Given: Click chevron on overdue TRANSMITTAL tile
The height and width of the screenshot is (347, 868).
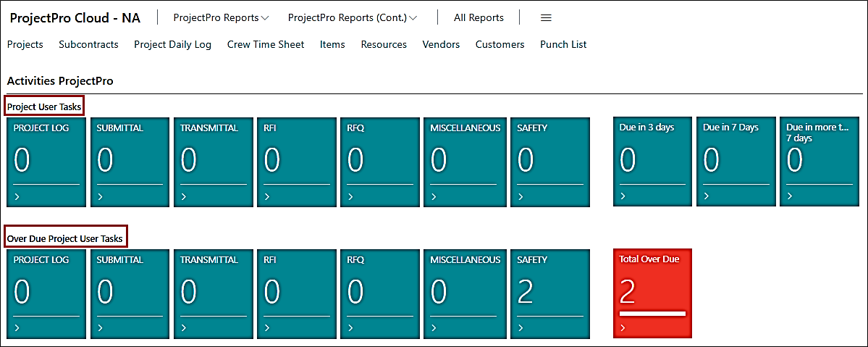Looking at the screenshot, I should tap(184, 328).
